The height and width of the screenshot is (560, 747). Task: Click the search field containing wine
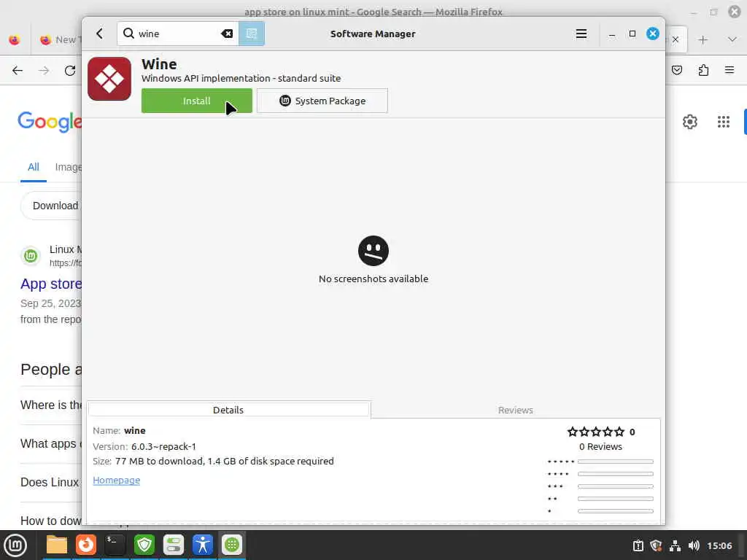coord(178,34)
